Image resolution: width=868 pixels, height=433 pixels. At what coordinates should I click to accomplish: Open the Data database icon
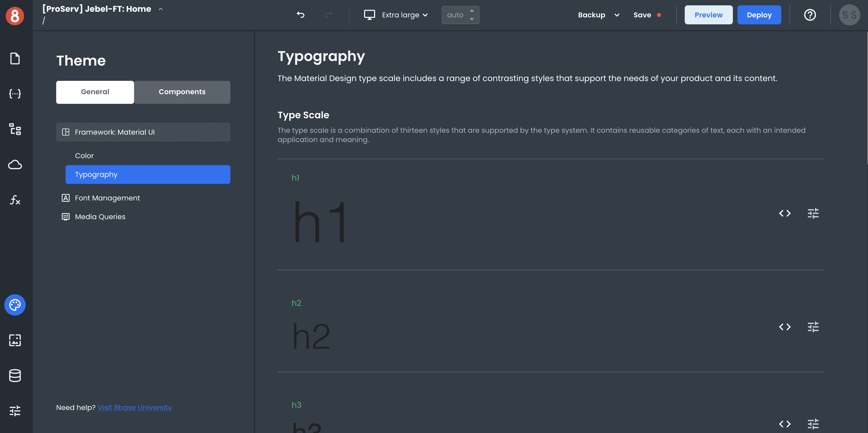(15, 375)
